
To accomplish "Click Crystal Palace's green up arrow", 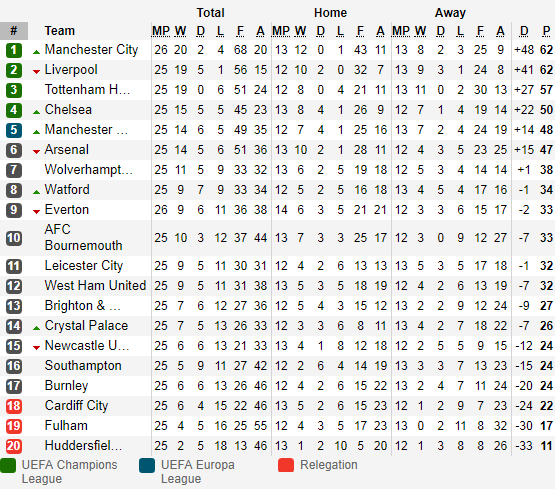I will pyautogui.click(x=36, y=328).
